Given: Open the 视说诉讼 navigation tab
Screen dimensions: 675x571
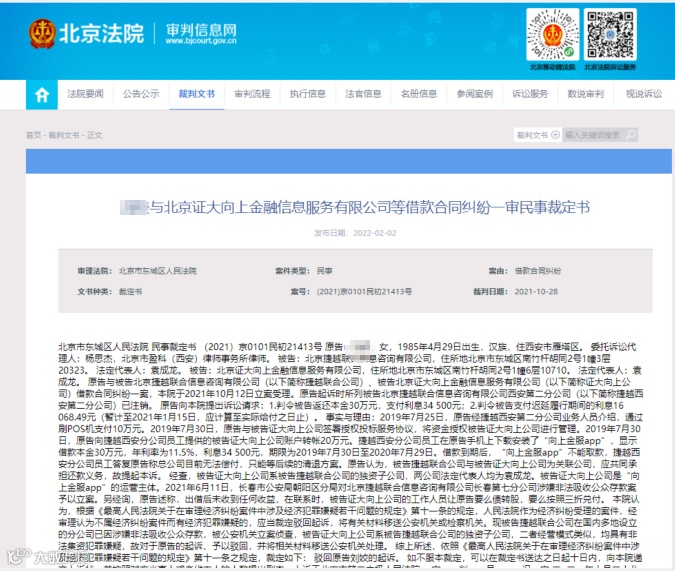Looking at the screenshot, I should pos(644,94).
